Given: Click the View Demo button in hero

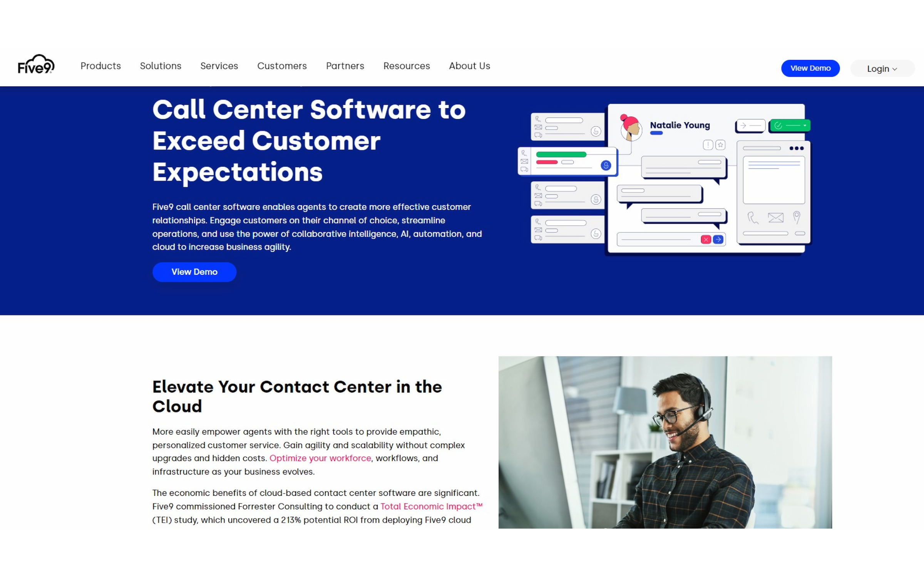Looking at the screenshot, I should point(194,271).
